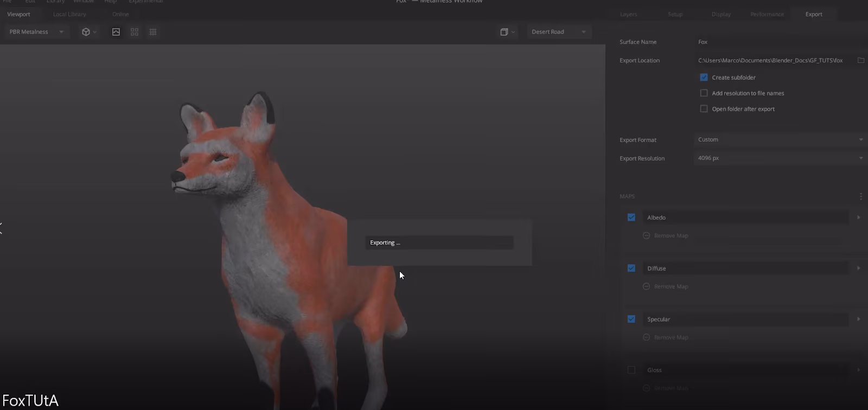Switch to the Local Library tab

(x=69, y=14)
